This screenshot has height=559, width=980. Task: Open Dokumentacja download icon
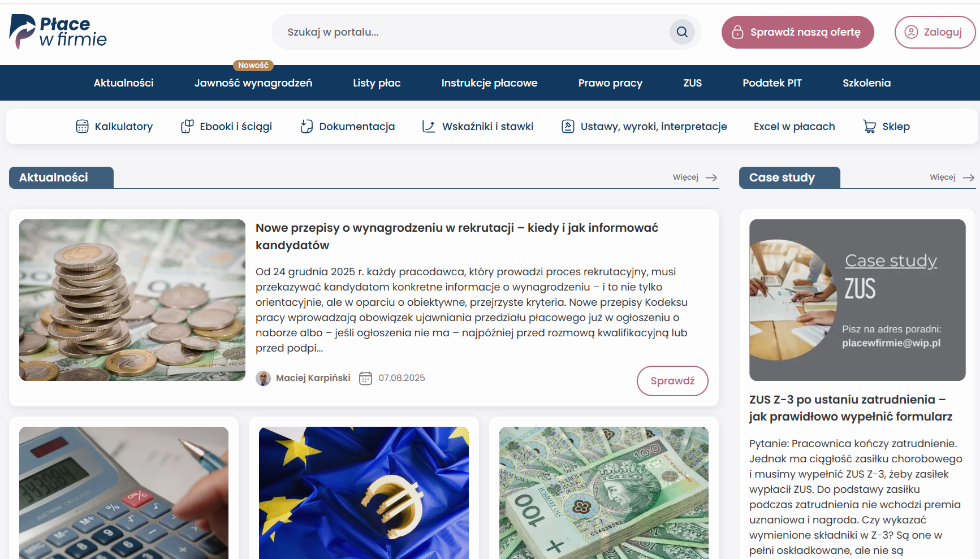306,127
